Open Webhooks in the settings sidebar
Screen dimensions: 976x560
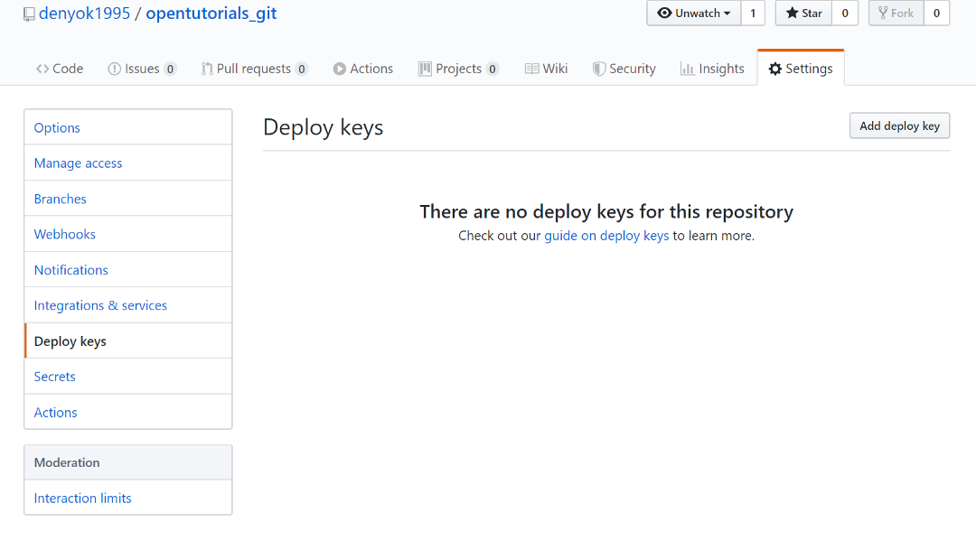(128, 234)
